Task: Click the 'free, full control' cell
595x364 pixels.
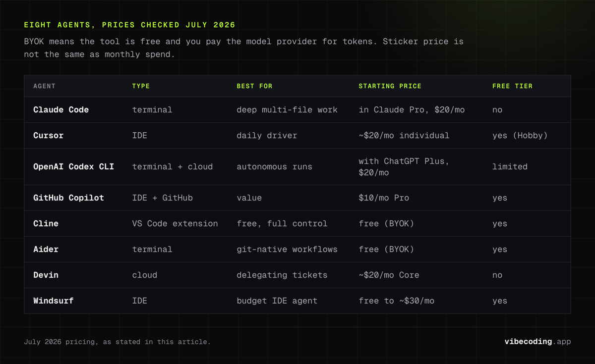Action: point(282,224)
